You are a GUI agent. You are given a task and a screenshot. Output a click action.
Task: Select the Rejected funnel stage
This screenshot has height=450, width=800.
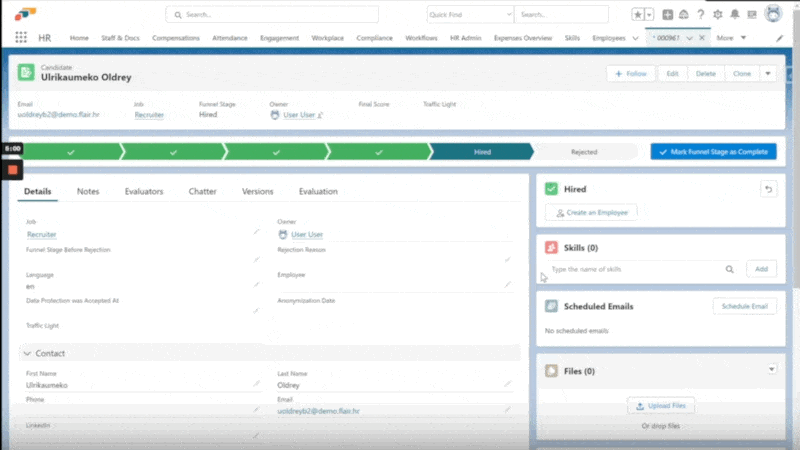pyautogui.click(x=584, y=152)
